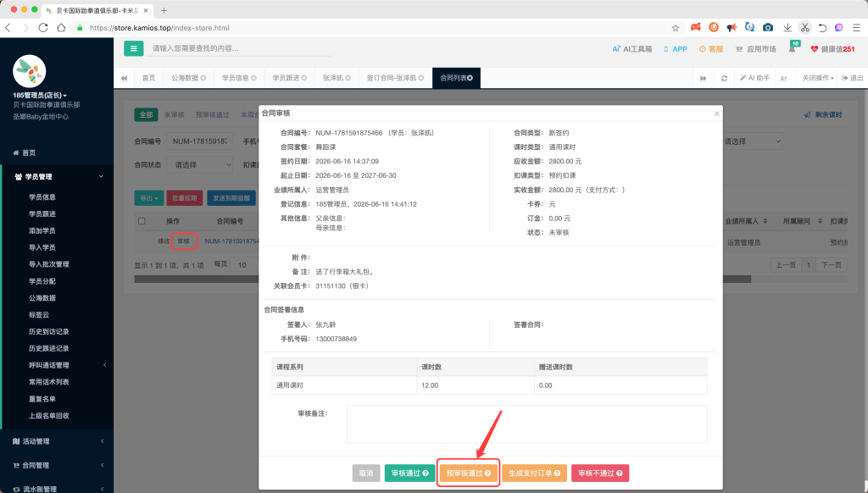The height and width of the screenshot is (493, 868).
Task: Go to browser home page icon
Action: tap(61, 28)
